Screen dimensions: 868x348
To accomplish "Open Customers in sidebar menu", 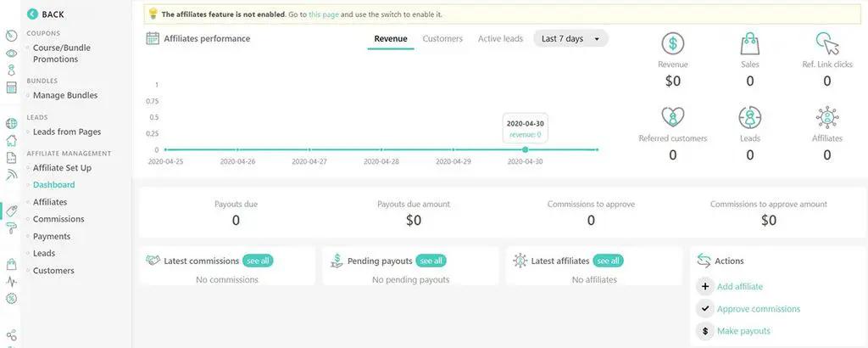I will tap(53, 271).
